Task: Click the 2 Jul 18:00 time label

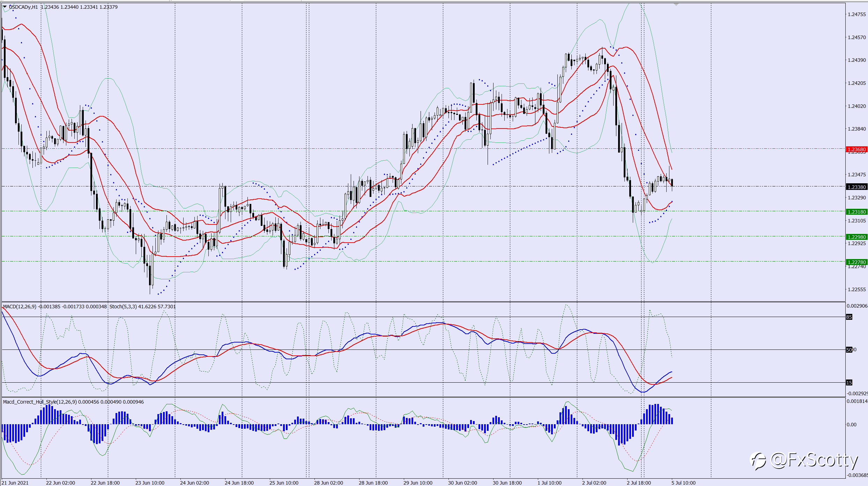Action: [x=639, y=483]
